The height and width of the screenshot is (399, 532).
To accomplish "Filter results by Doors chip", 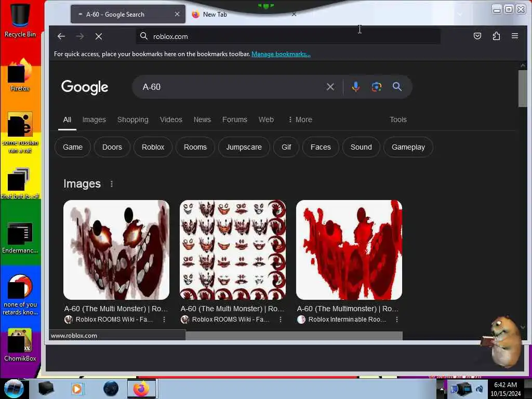I will (x=112, y=147).
